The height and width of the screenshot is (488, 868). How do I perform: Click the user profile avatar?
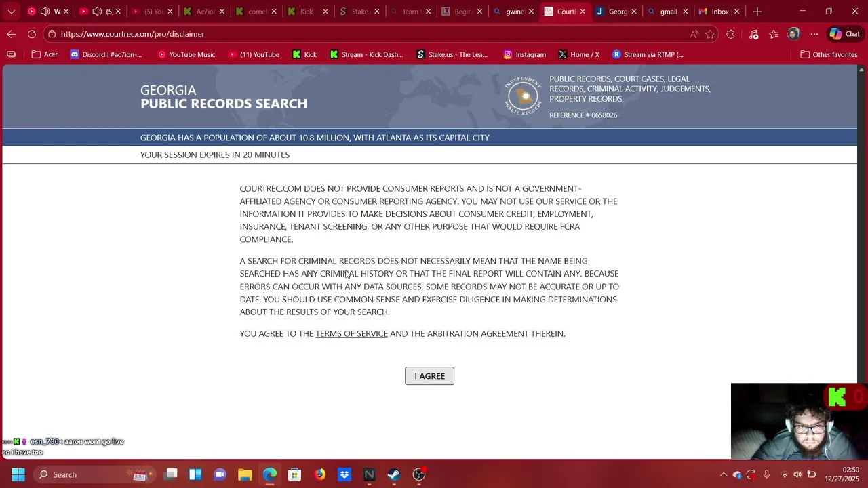click(x=793, y=34)
